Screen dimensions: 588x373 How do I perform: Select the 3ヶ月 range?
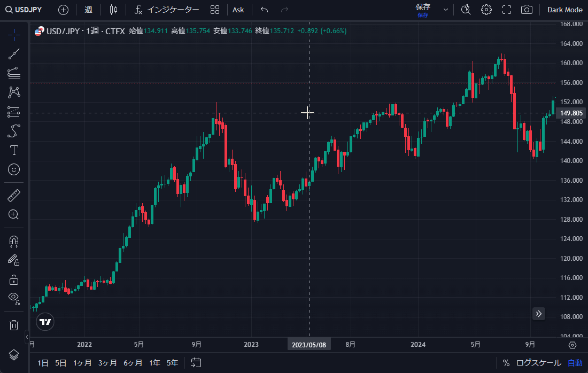(107, 363)
